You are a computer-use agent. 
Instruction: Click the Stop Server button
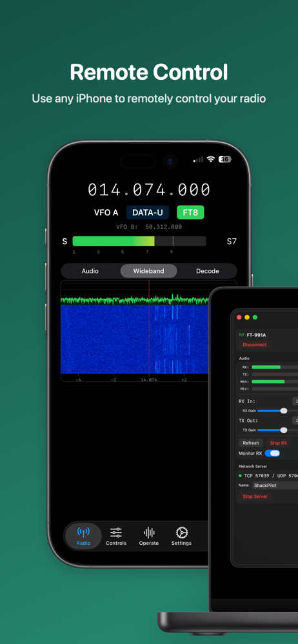[255, 497]
